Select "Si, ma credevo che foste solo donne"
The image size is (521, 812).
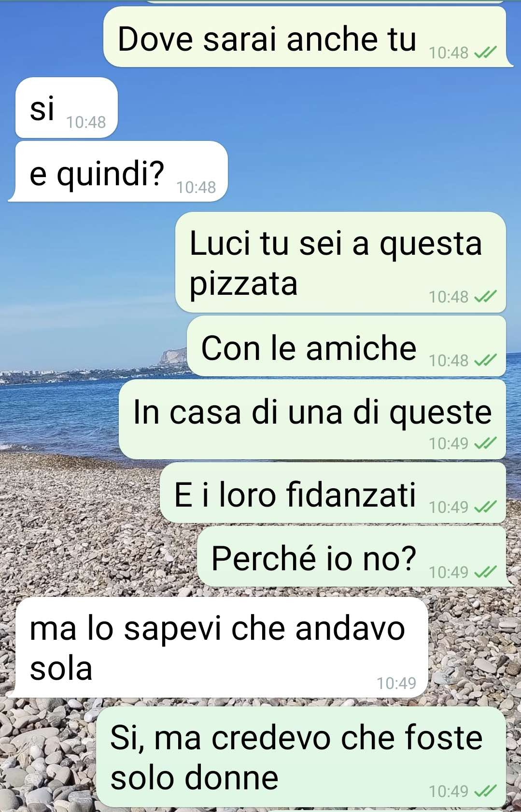coord(301,757)
